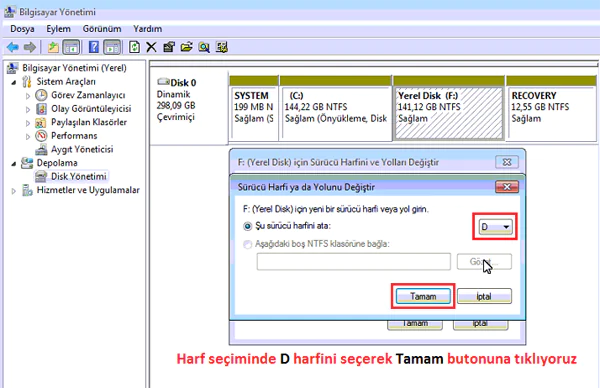Click the black X Delete toolbar icon
Screen dimensions: 600x388
click(x=151, y=47)
